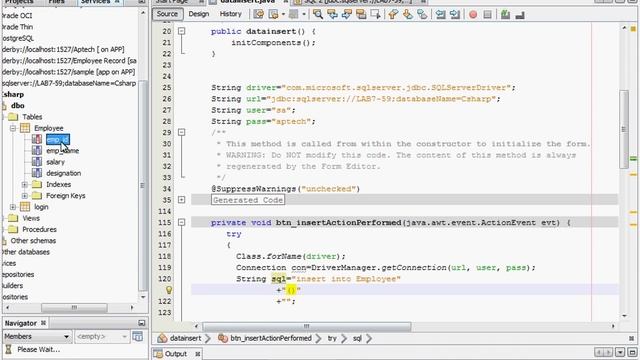Toggle Rectangular Selection icon

pos(375,14)
